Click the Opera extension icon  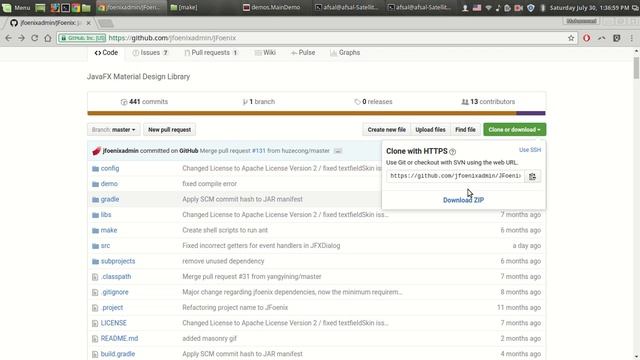pos(587,38)
